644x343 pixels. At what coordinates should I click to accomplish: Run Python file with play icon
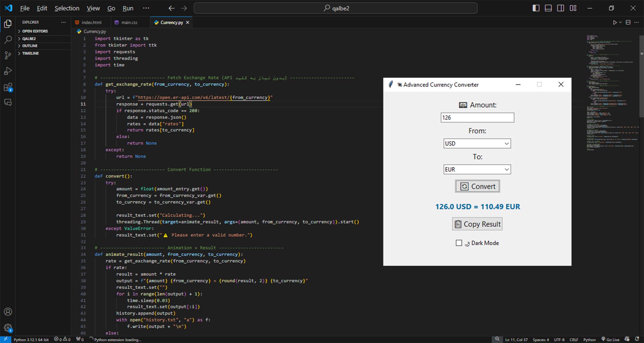tap(614, 23)
